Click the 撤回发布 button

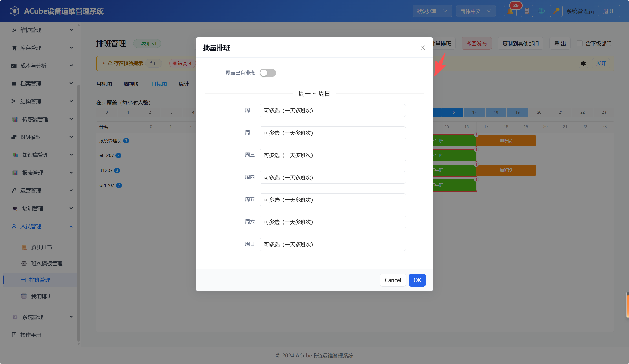point(476,44)
